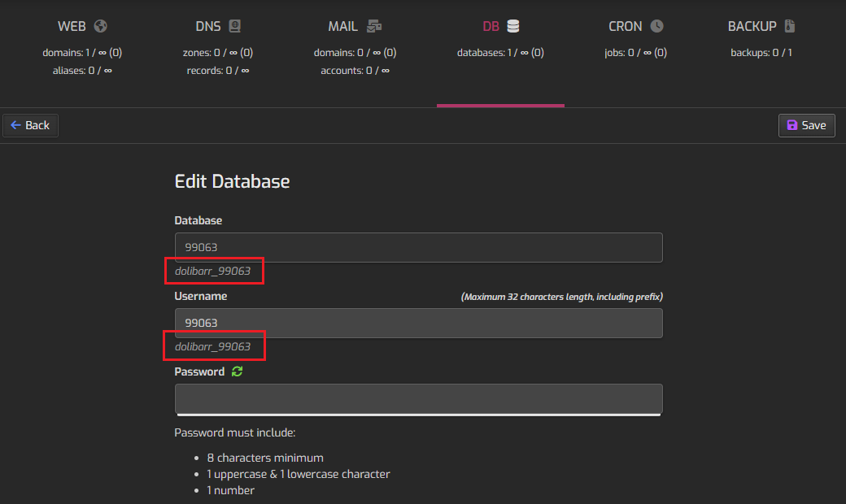Click the 'Edit Database' heading
The image size is (846, 504).
(232, 181)
